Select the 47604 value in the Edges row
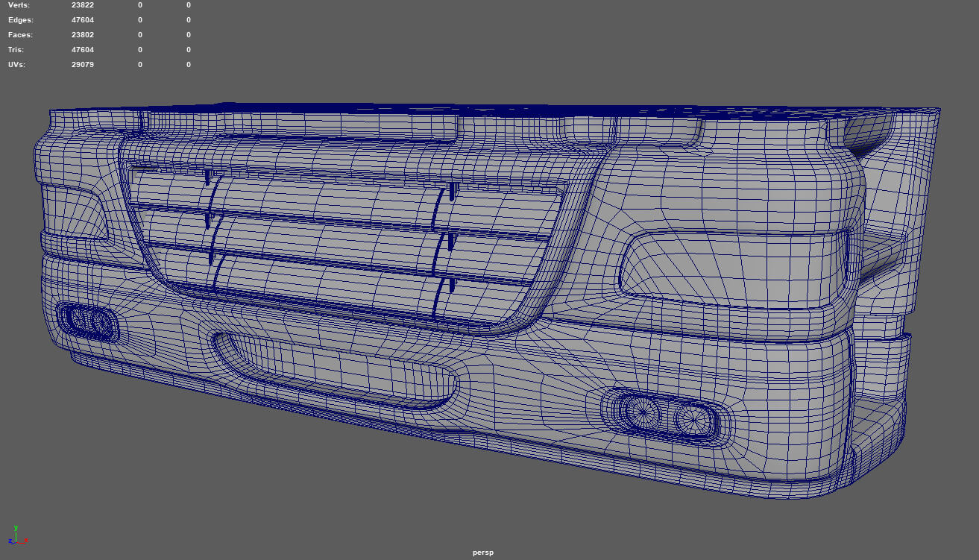 [x=83, y=20]
